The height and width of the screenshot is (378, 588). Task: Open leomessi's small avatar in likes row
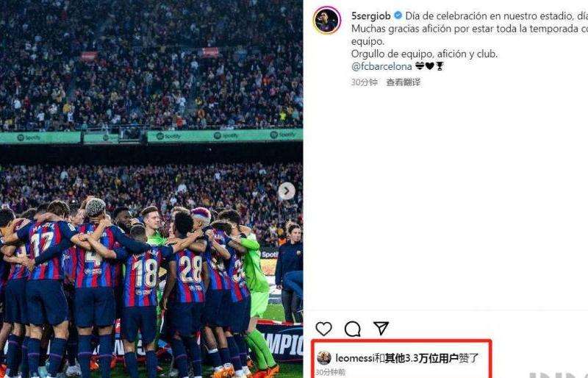(324, 357)
